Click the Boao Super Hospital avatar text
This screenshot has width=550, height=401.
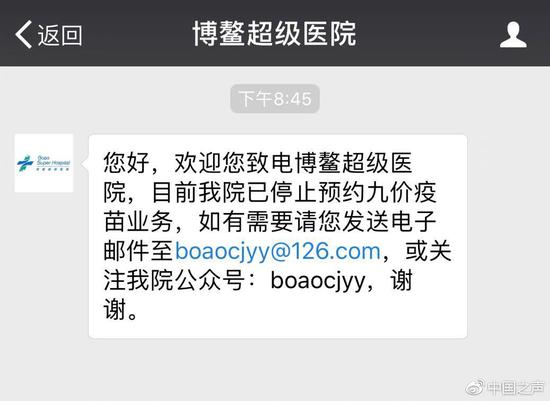point(53,162)
